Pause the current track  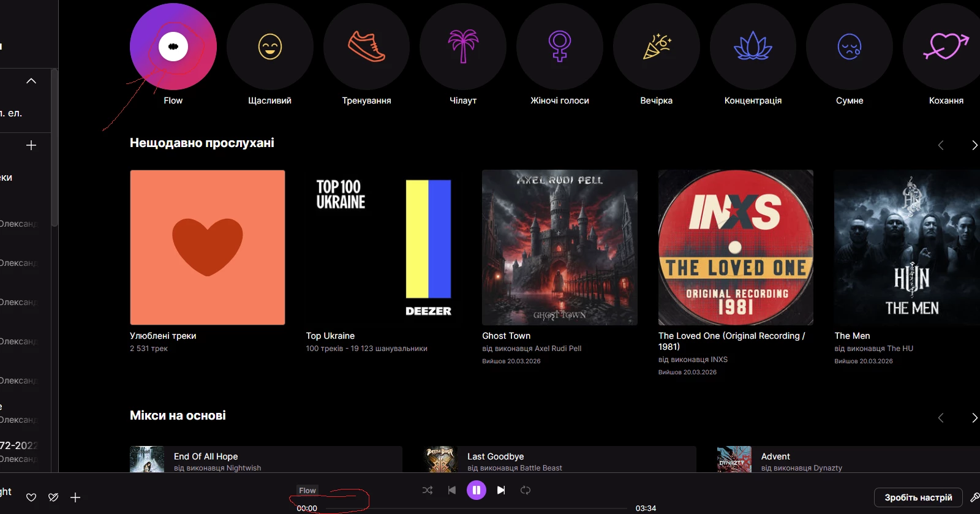pyautogui.click(x=477, y=490)
